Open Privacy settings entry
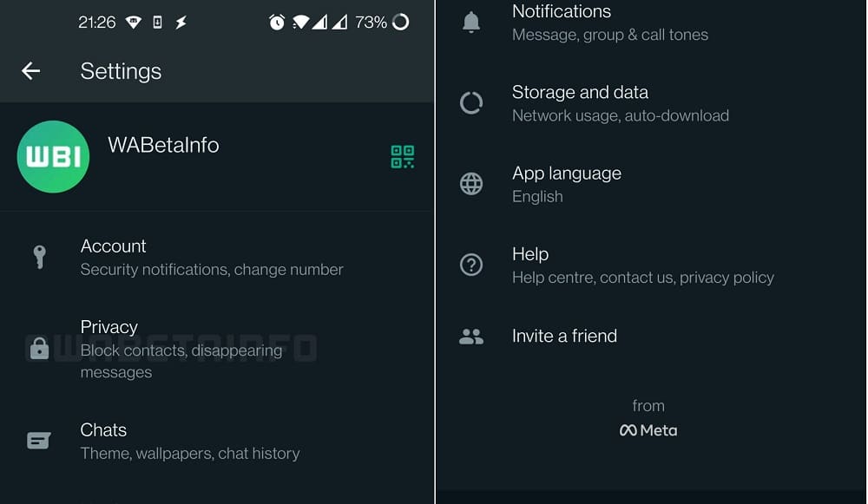Viewport: 868px width, 504px height. click(217, 349)
